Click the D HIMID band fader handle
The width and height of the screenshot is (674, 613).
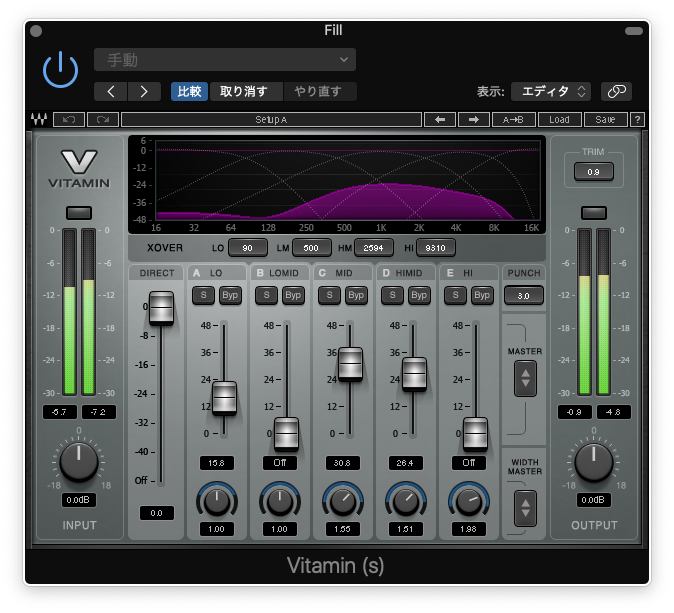coord(414,374)
